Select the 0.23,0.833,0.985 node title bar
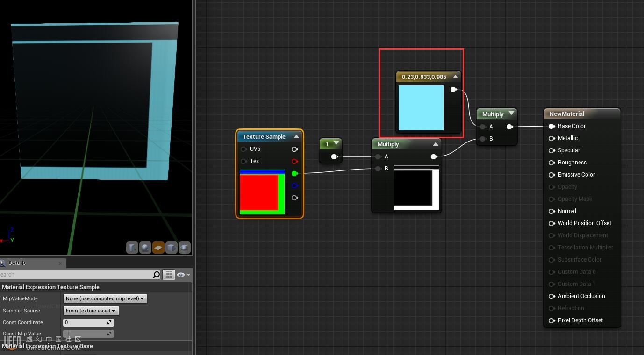 (x=424, y=77)
